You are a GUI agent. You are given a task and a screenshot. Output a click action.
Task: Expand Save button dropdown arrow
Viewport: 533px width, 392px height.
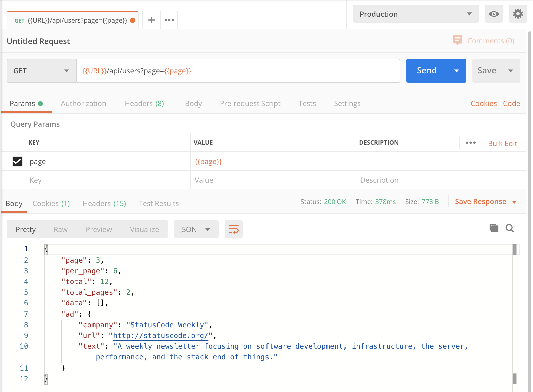tap(511, 71)
